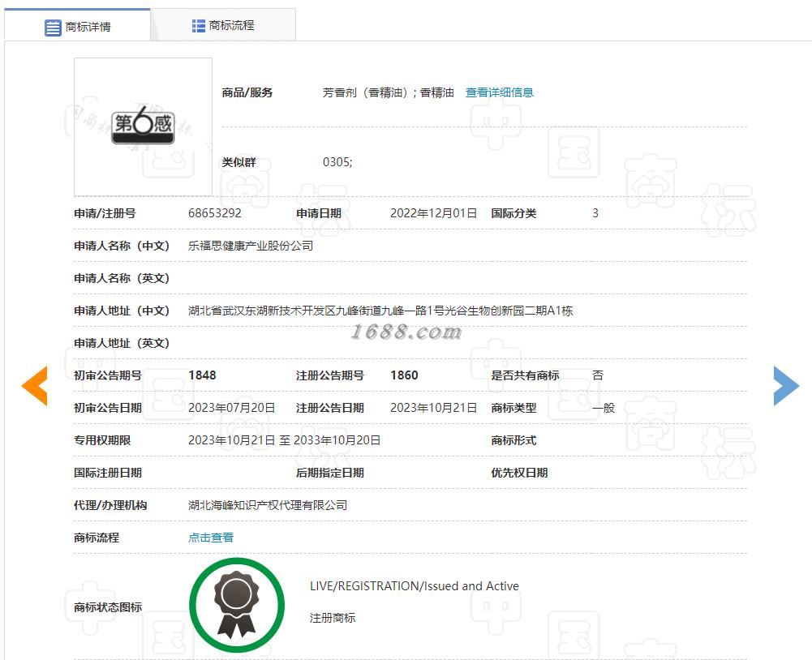Select international class value 3
The height and width of the screenshot is (660, 812).
pyautogui.click(x=595, y=213)
